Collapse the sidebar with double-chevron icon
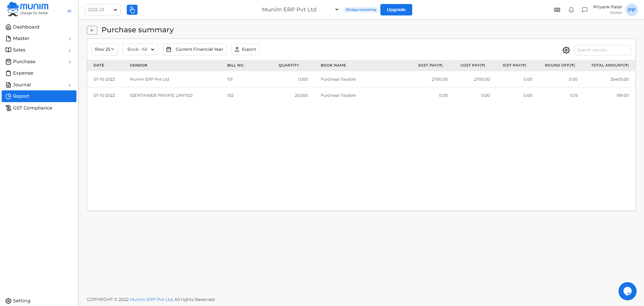 69,11
